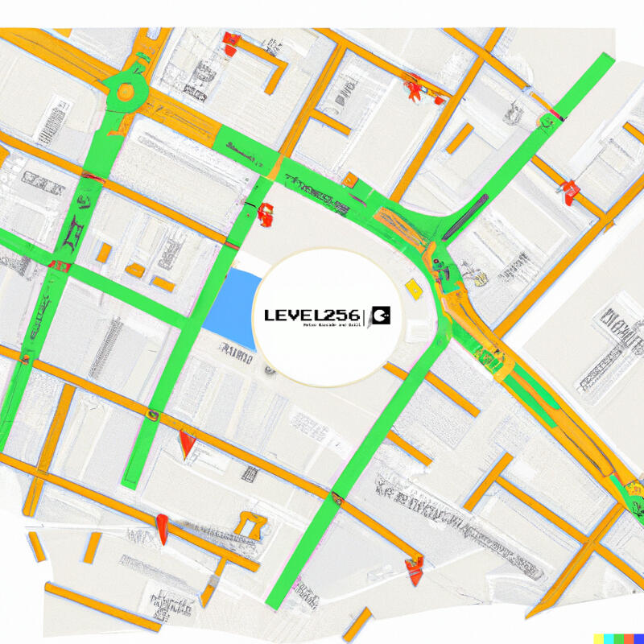644x644 pixels.
Task: Select the red square marker on the far-right orange road
Action: point(570,192)
